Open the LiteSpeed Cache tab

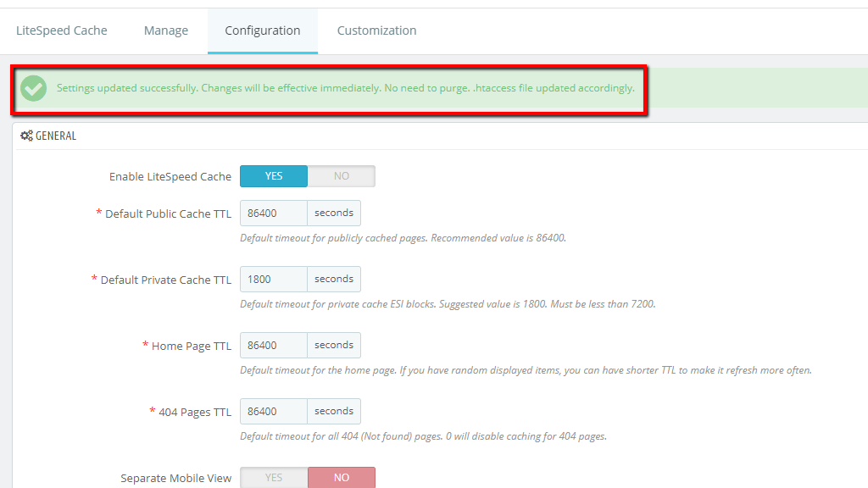(x=61, y=30)
